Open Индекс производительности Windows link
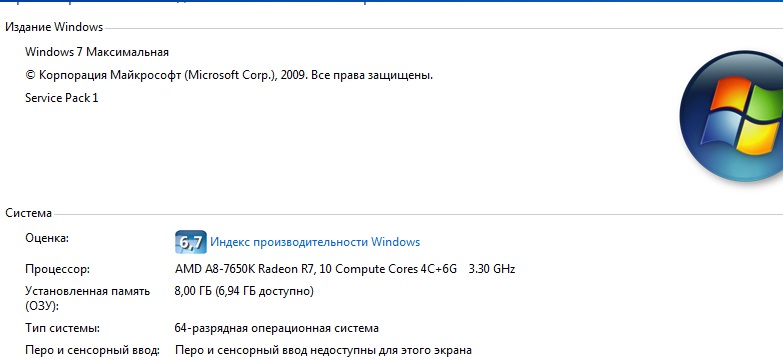The image size is (783, 361). (315, 242)
